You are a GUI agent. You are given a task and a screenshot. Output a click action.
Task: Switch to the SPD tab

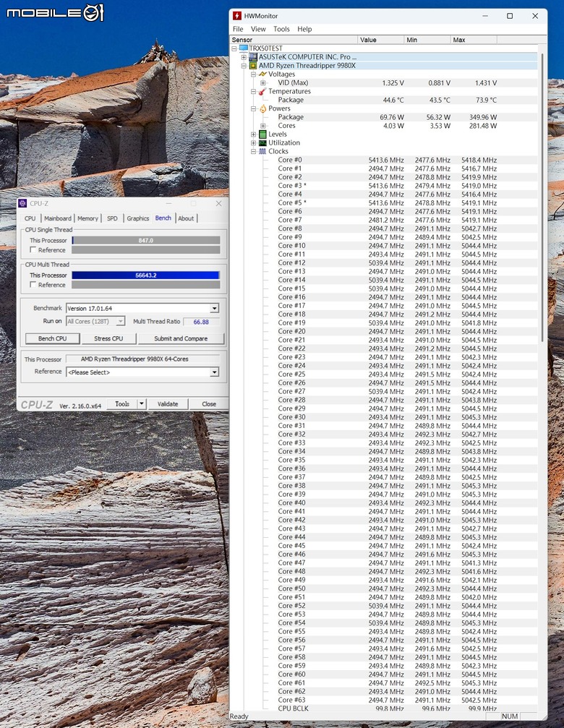click(112, 218)
